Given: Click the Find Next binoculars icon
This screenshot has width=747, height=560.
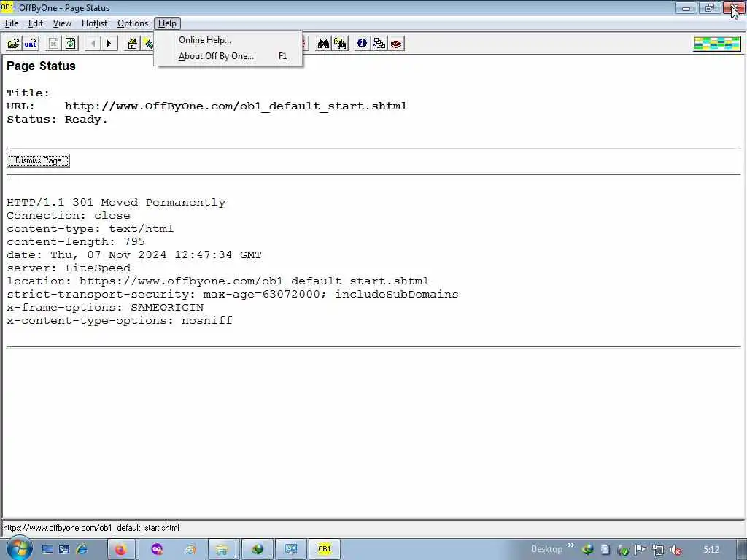Looking at the screenshot, I should point(340,44).
